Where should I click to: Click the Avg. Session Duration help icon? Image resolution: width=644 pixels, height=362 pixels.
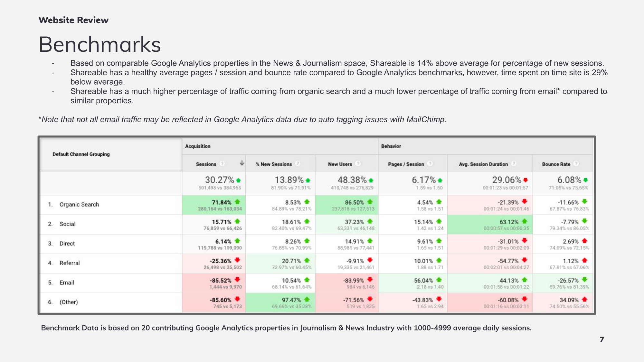pos(514,164)
